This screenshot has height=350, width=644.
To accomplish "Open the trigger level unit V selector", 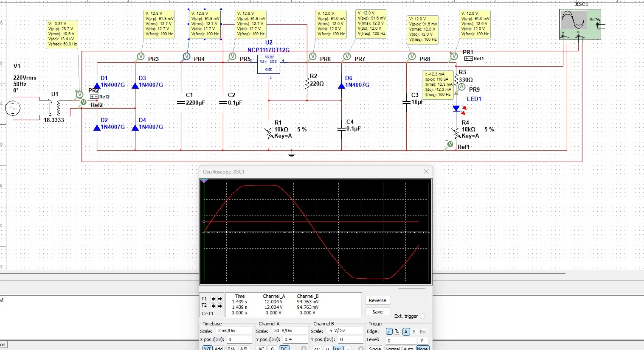I will pos(422,340).
